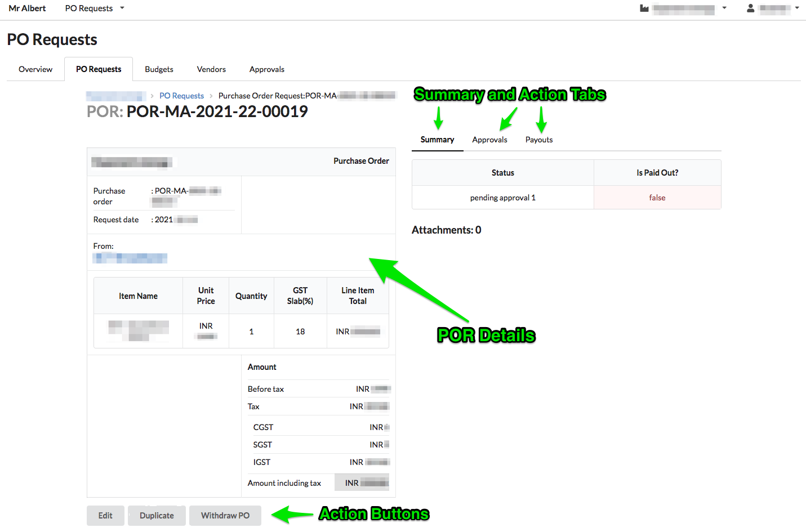Image resolution: width=806 pixels, height=532 pixels.
Task: Open the Approvals tab in the main navigation
Action: tap(266, 69)
